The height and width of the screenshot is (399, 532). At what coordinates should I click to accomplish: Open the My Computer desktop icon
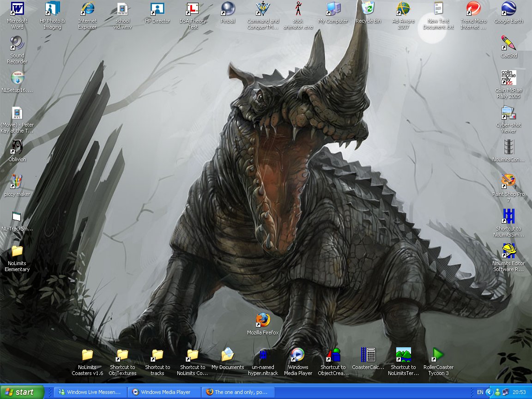333,9
